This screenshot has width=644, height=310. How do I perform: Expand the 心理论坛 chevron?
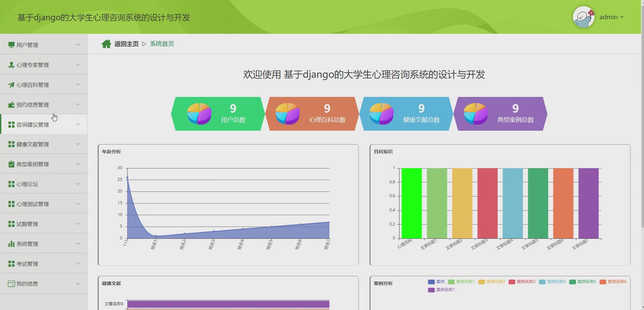coord(78,184)
